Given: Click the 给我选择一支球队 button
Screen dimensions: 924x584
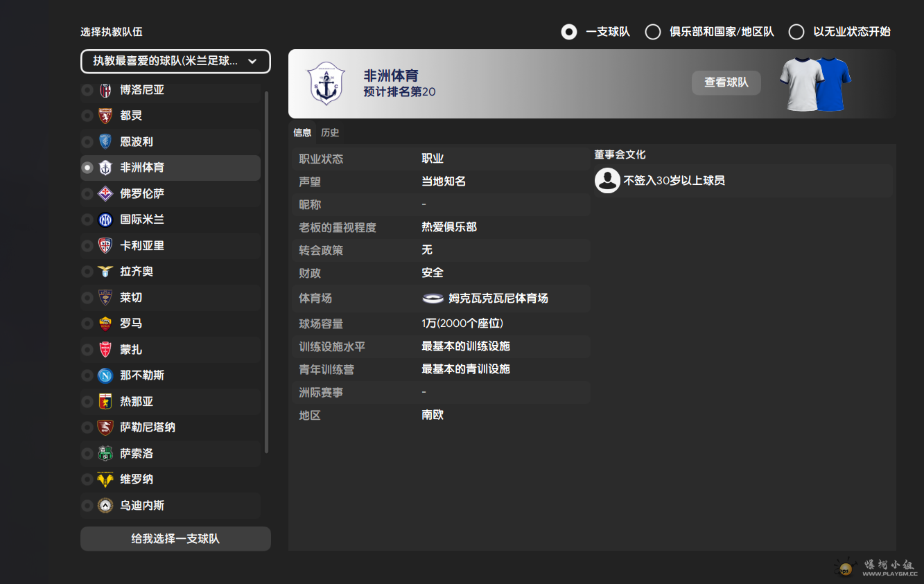Looking at the screenshot, I should click(x=175, y=538).
